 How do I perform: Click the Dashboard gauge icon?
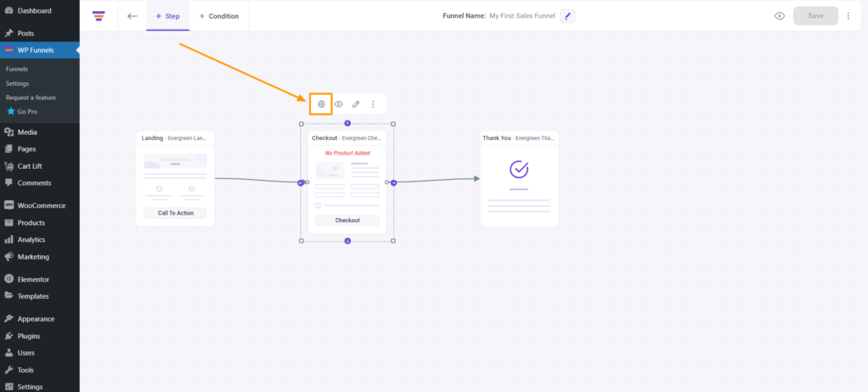[8, 10]
